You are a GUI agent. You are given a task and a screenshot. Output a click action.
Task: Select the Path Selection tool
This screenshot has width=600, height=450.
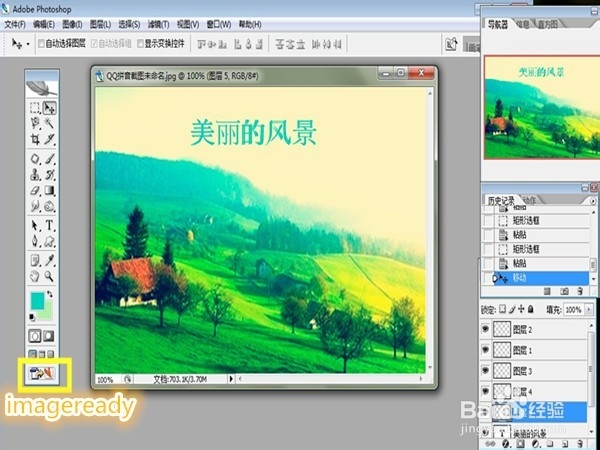(35, 225)
